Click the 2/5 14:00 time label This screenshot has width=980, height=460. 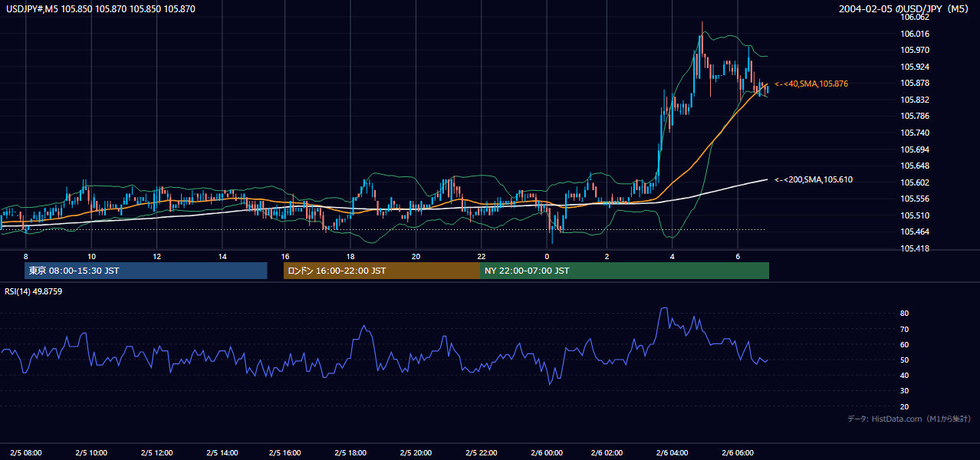pyautogui.click(x=221, y=452)
